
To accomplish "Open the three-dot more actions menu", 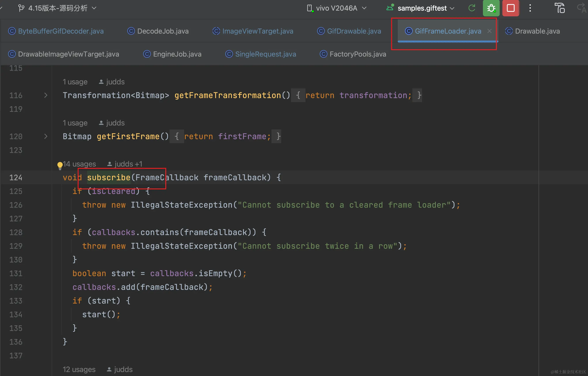I will click(530, 8).
